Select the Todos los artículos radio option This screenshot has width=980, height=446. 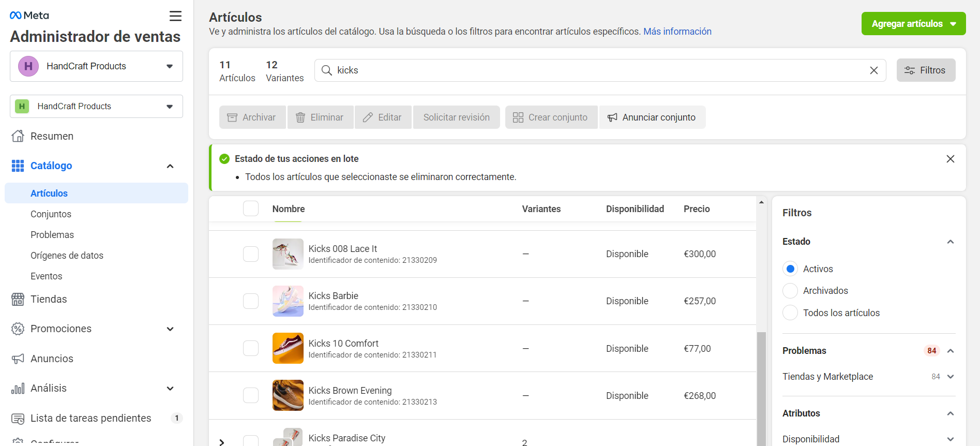(x=790, y=313)
